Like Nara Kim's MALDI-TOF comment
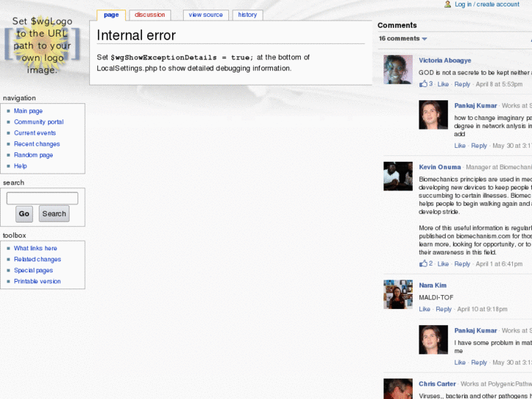 click(424, 309)
